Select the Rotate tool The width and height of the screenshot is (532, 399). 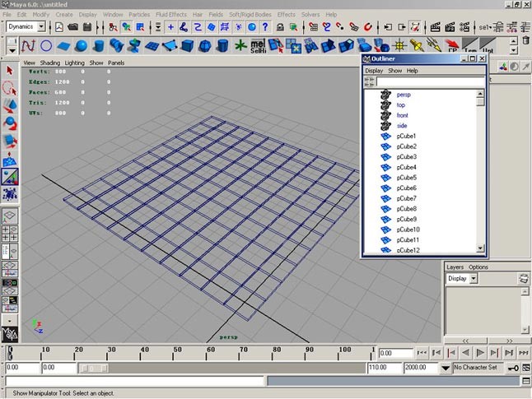[x=10, y=123]
